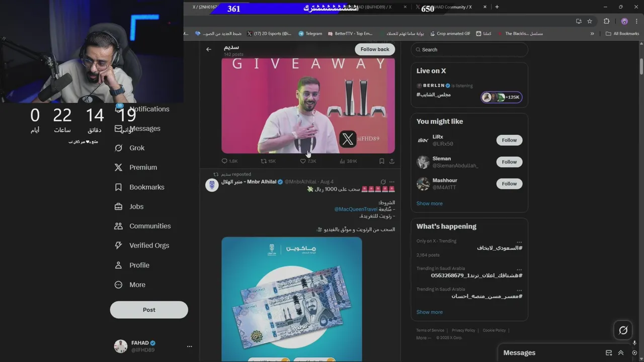Click the new message icon in the Messages drawer

pyautogui.click(x=609, y=353)
